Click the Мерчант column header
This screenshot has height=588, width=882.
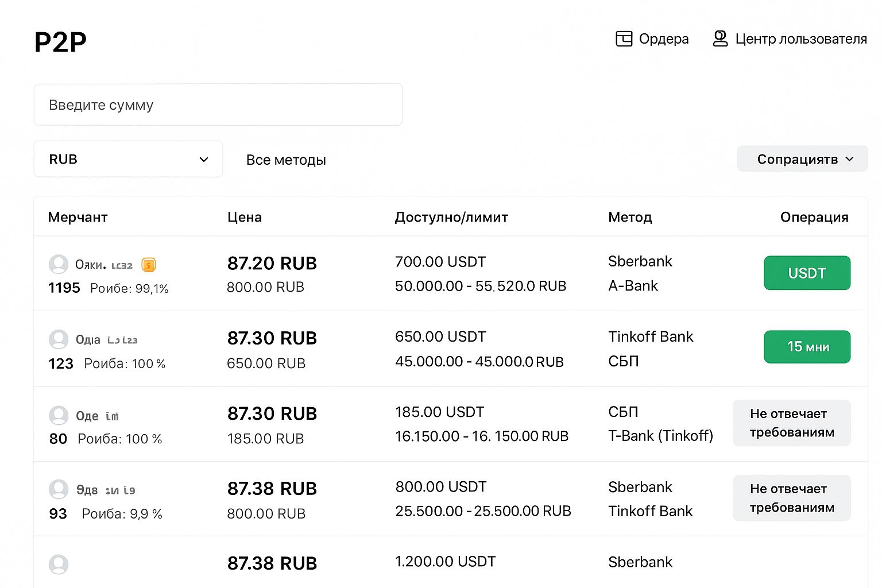(x=78, y=217)
